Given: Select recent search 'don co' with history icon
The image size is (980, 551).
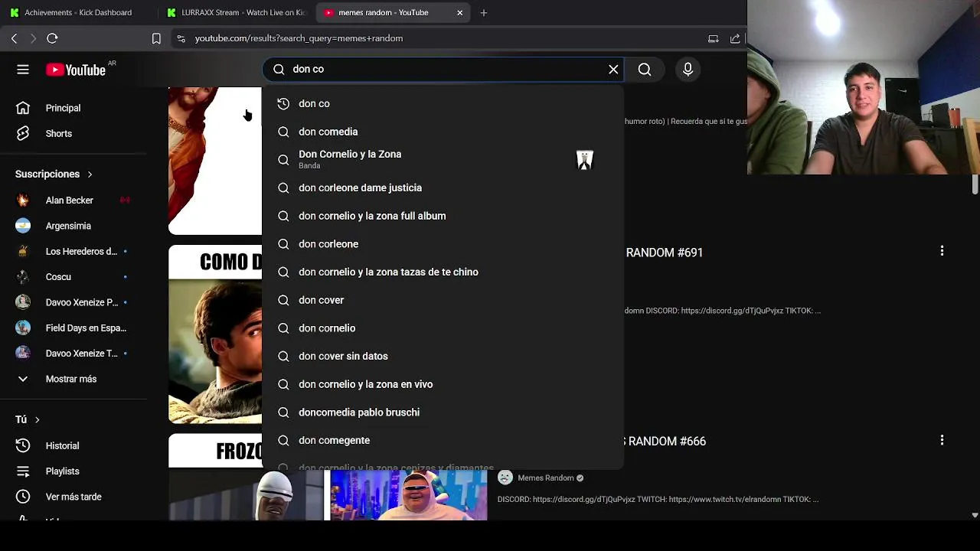Looking at the screenshot, I should (443, 103).
